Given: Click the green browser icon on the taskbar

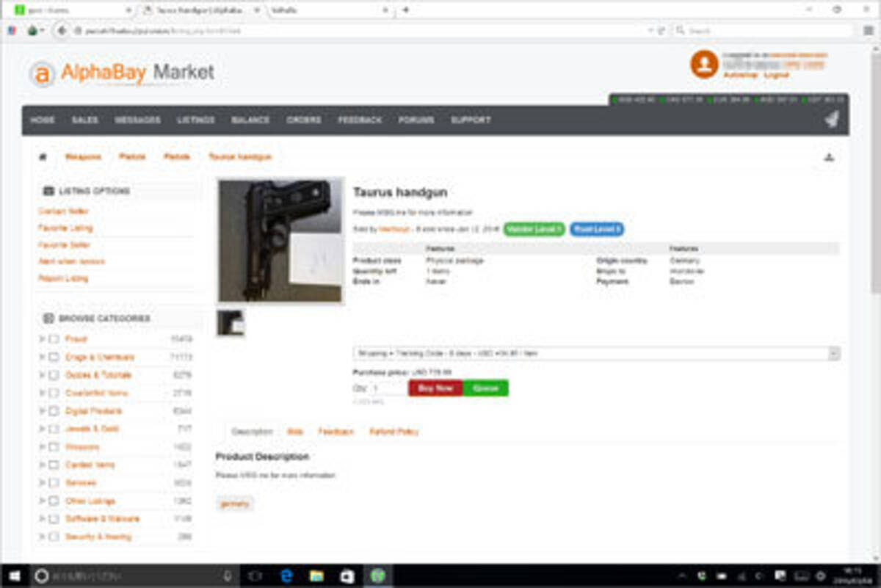Looking at the screenshot, I should point(377,576).
